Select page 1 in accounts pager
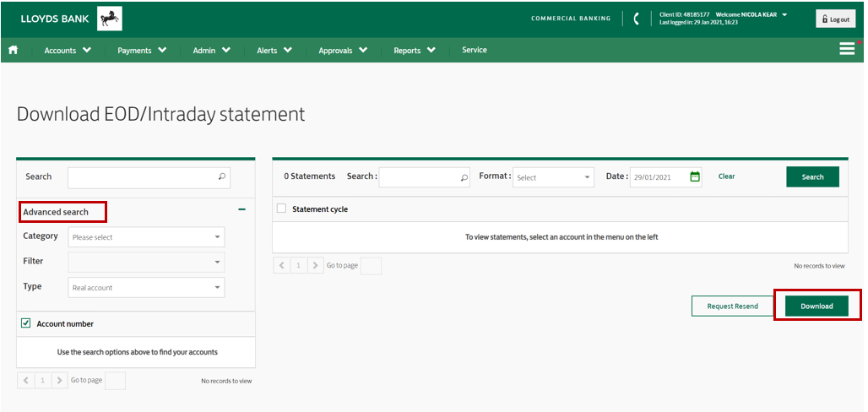The width and height of the screenshot is (868, 412). (x=42, y=381)
